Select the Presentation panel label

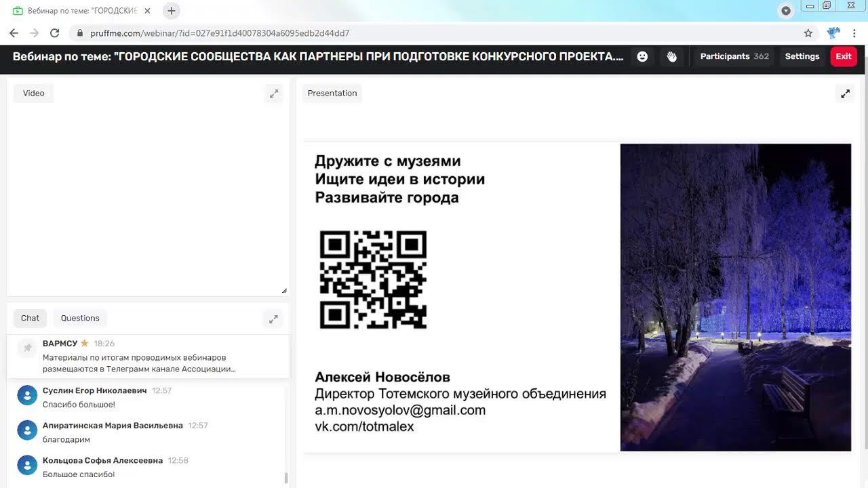(x=332, y=93)
